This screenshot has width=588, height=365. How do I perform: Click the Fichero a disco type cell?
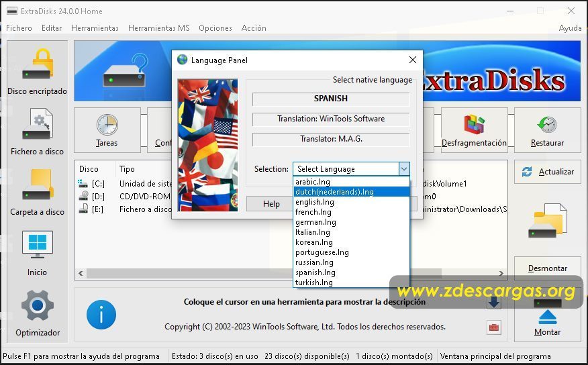point(146,209)
